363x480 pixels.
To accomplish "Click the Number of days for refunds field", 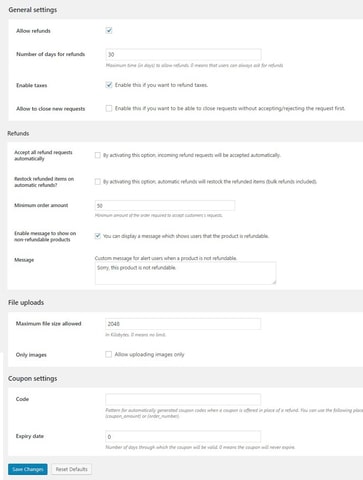I will tap(183, 54).
